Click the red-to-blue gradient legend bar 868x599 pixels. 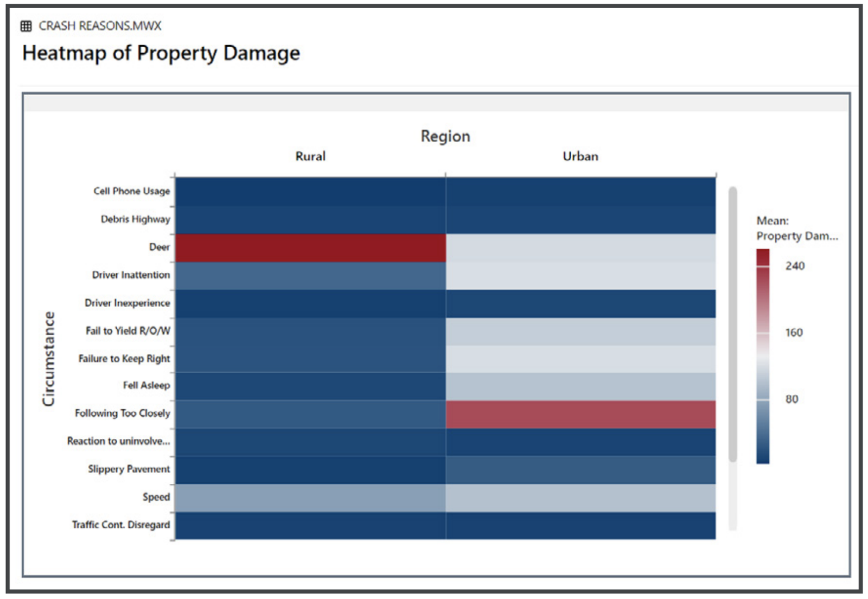pos(763,356)
